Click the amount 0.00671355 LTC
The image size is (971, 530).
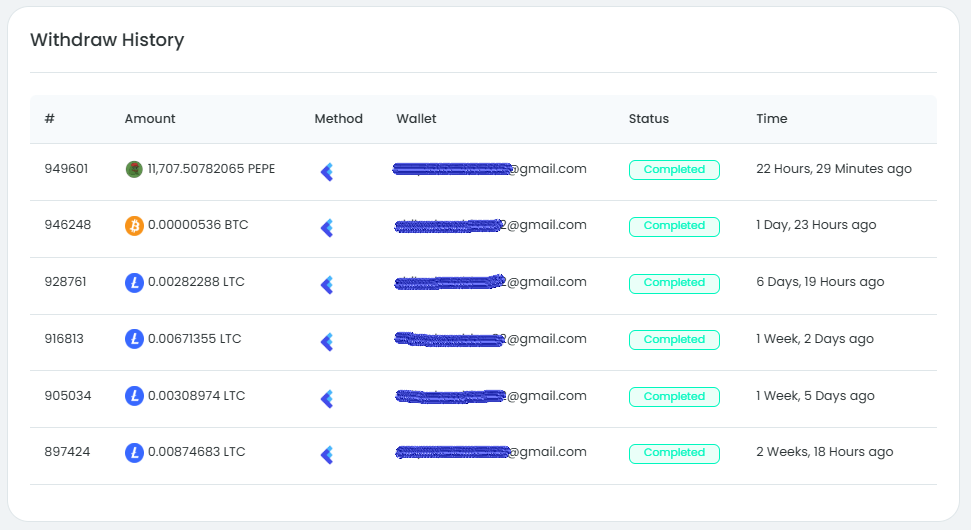(194, 339)
